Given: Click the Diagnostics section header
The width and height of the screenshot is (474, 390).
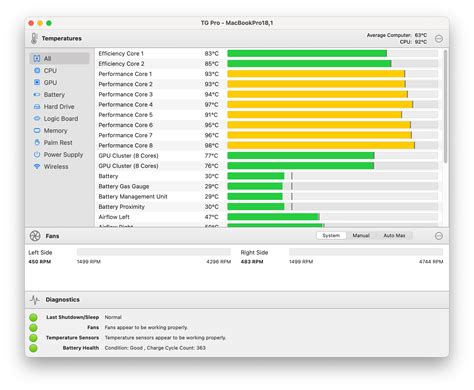Looking at the screenshot, I should (237, 300).
